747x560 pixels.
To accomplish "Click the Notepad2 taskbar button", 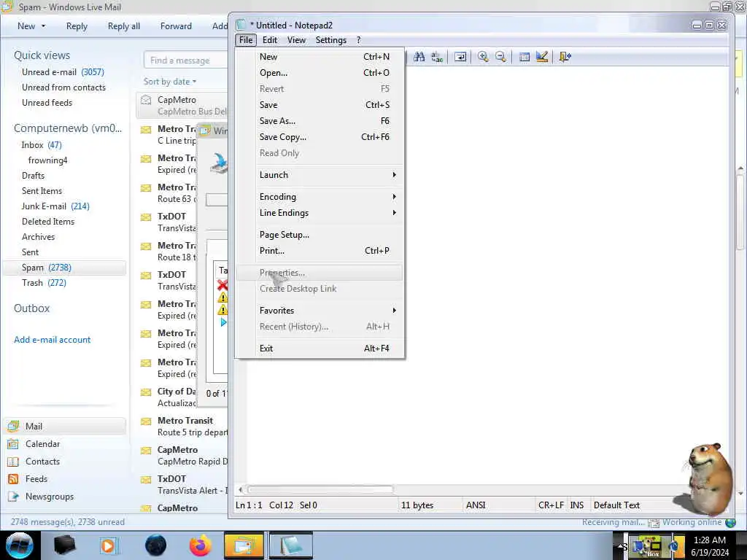I will (x=291, y=545).
